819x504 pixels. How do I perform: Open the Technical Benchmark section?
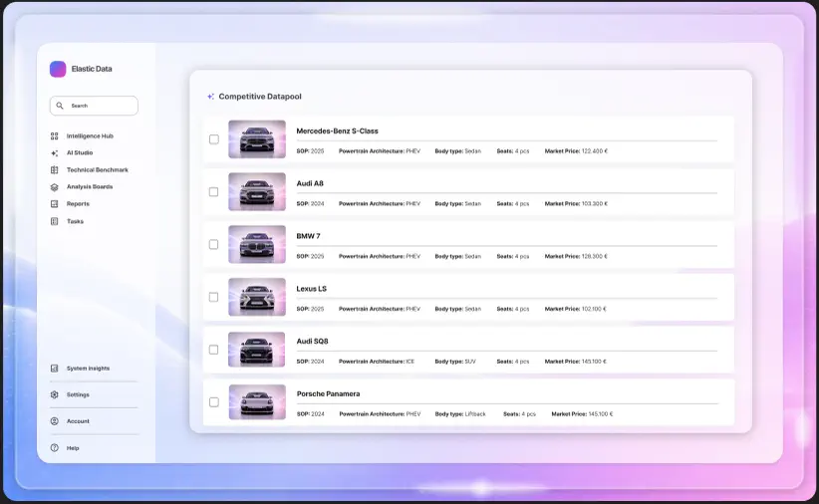98,169
